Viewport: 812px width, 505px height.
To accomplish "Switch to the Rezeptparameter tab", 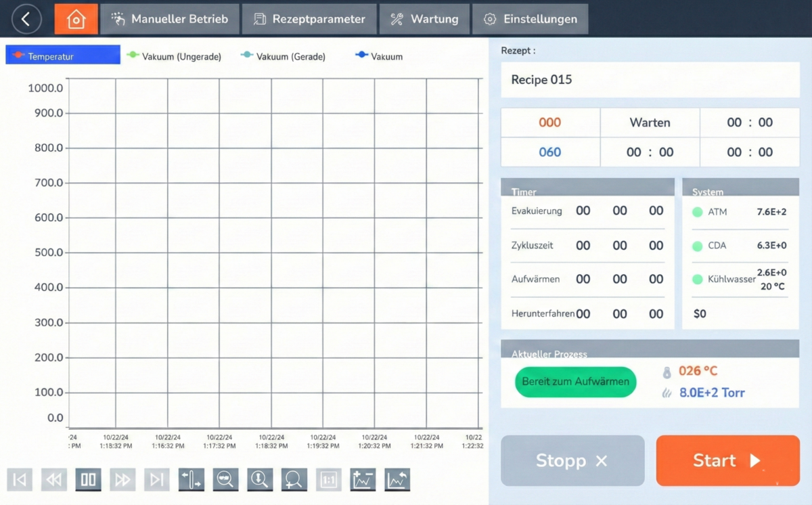I will tap(309, 19).
